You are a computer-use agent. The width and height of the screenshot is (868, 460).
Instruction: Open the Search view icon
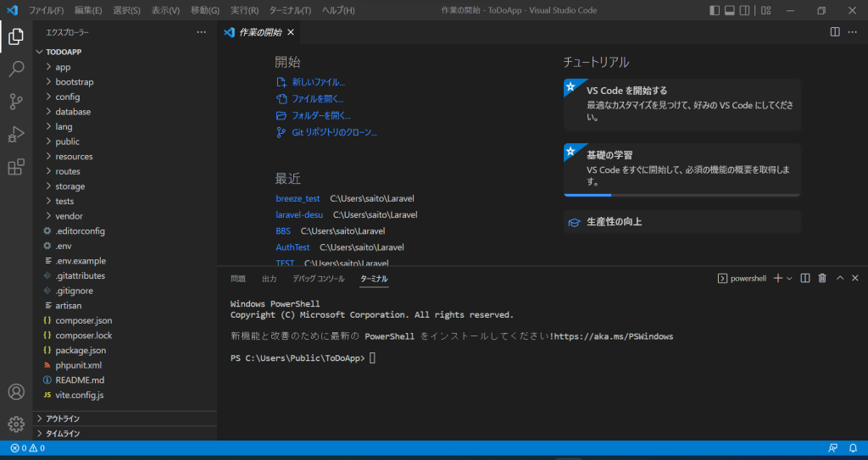coord(16,69)
